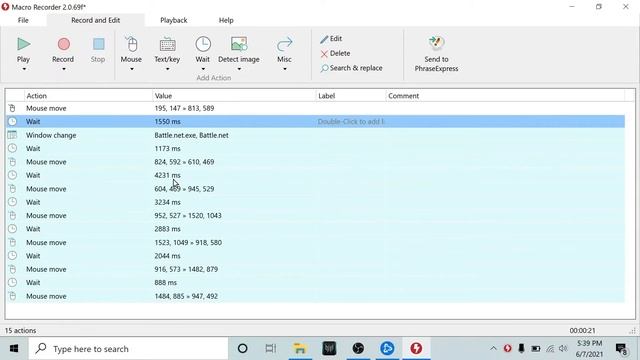Click the Delete button
The image size is (640, 360).
tap(335, 53)
